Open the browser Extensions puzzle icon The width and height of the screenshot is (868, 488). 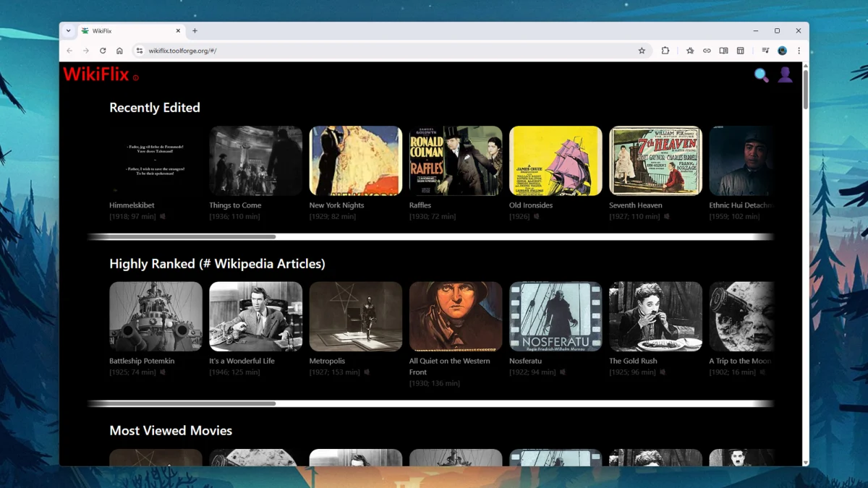click(x=665, y=51)
